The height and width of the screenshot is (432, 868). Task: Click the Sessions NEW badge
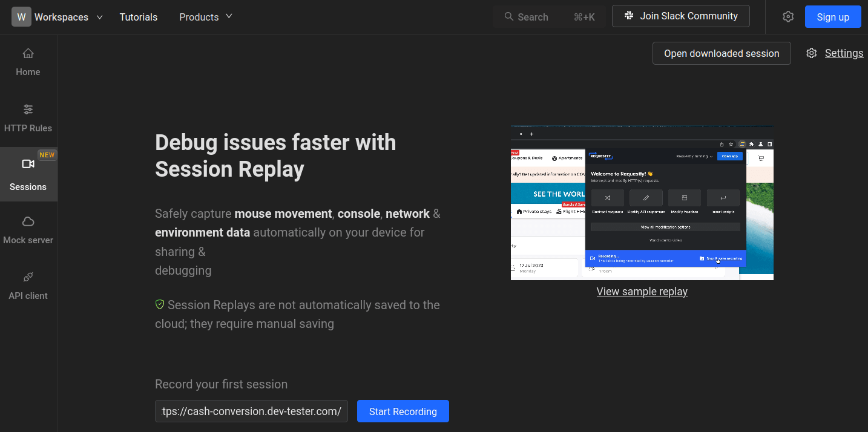47,155
